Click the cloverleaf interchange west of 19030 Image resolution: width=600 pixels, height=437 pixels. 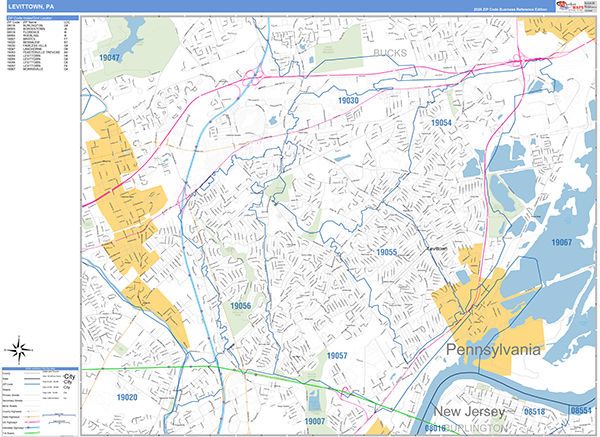tap(253, 77)
